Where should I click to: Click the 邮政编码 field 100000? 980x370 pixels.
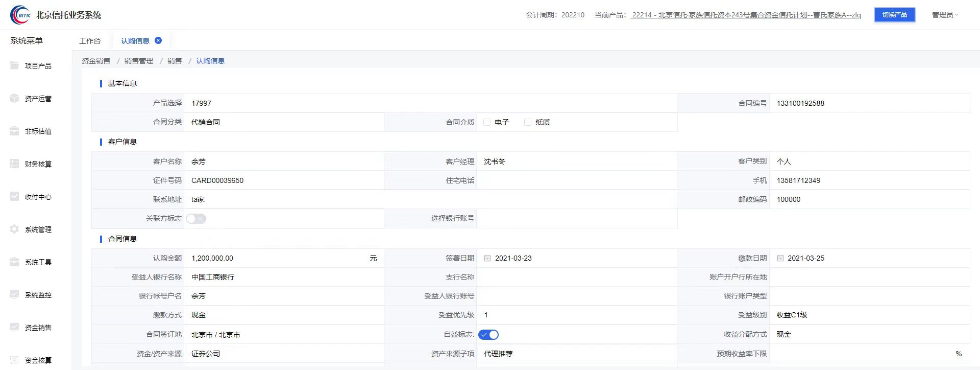point(869,199)
